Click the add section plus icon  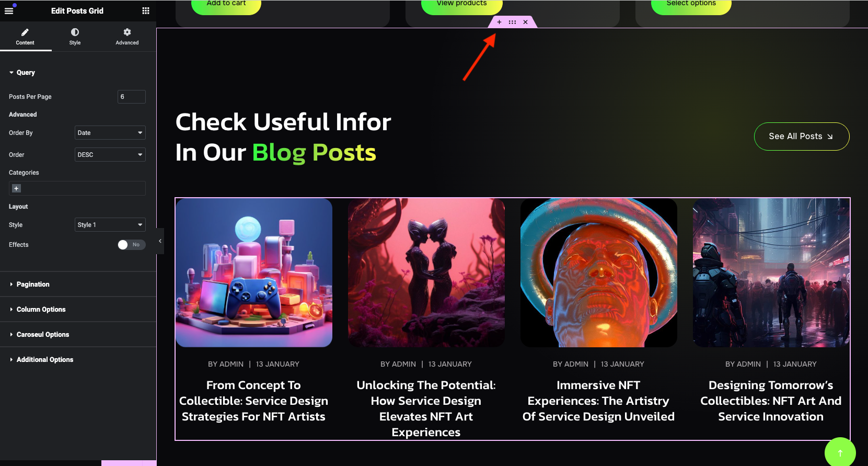(499, 22)
